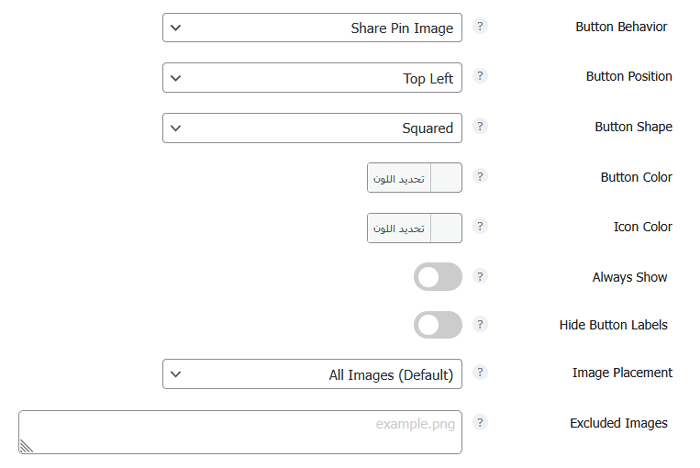This screenshot has width=700, height=468.
Task: Open the Button Behavior dropdown
Action: pyautogui.click(x=312, y=28)
